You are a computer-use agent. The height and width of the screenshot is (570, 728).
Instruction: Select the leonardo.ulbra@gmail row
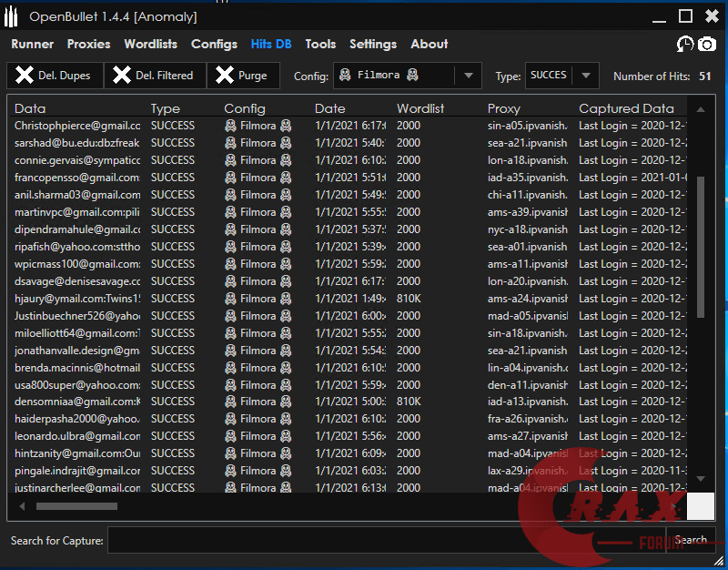tap(349, 436)
